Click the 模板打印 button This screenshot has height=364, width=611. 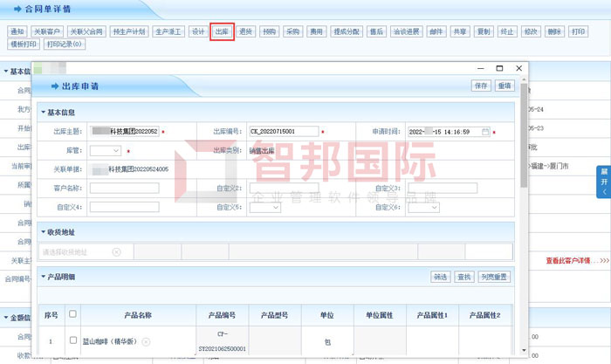(x=24, y=44)
